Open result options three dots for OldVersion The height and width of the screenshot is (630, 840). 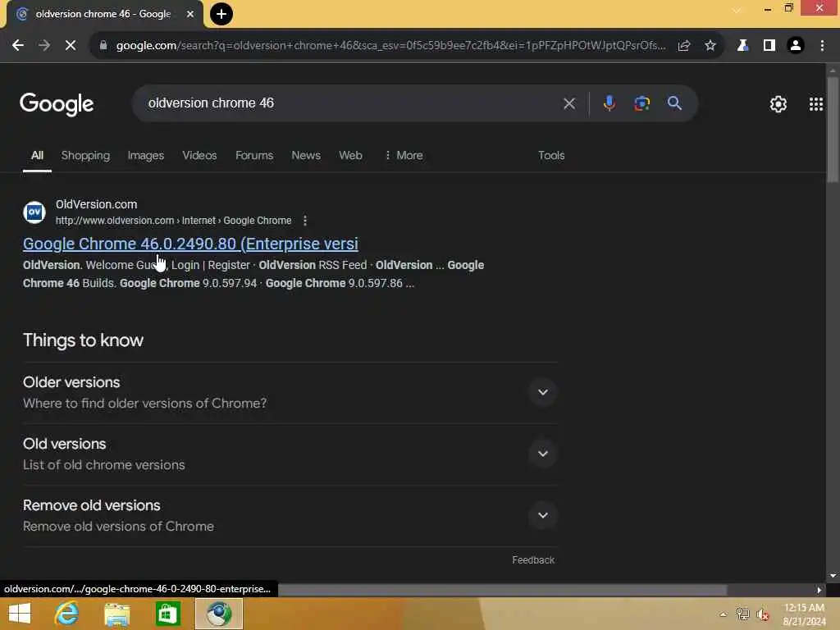point(305,220)
